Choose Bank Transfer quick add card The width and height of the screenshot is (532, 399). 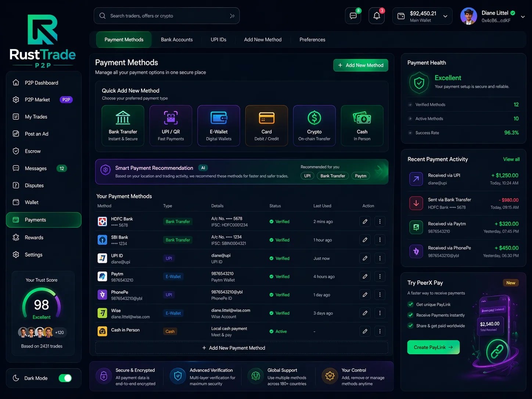pyautogui.click(x=123, y=126)
